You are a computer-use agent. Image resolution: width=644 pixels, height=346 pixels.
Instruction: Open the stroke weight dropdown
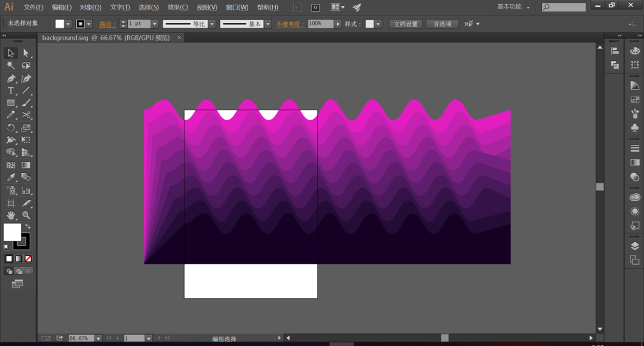point(154,24)
